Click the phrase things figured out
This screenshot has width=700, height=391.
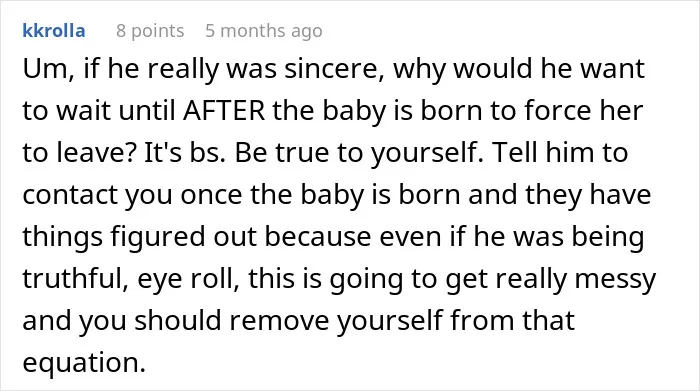pyautogui.click(x=139, y=237)
